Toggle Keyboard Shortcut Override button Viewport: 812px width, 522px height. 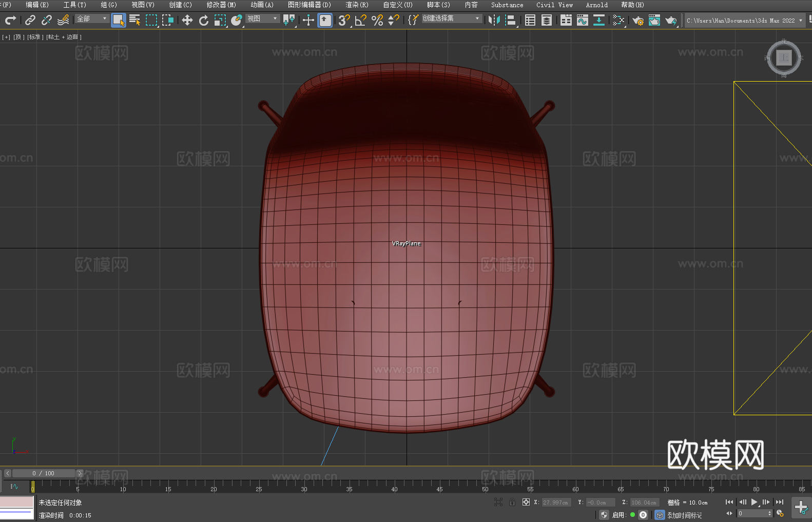click(325, 20)
